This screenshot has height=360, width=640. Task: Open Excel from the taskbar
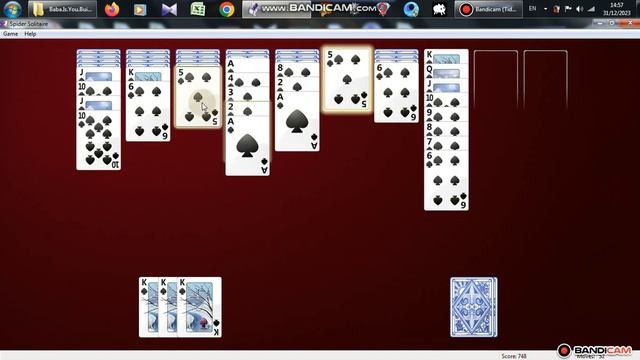click(x=198, y=9)
